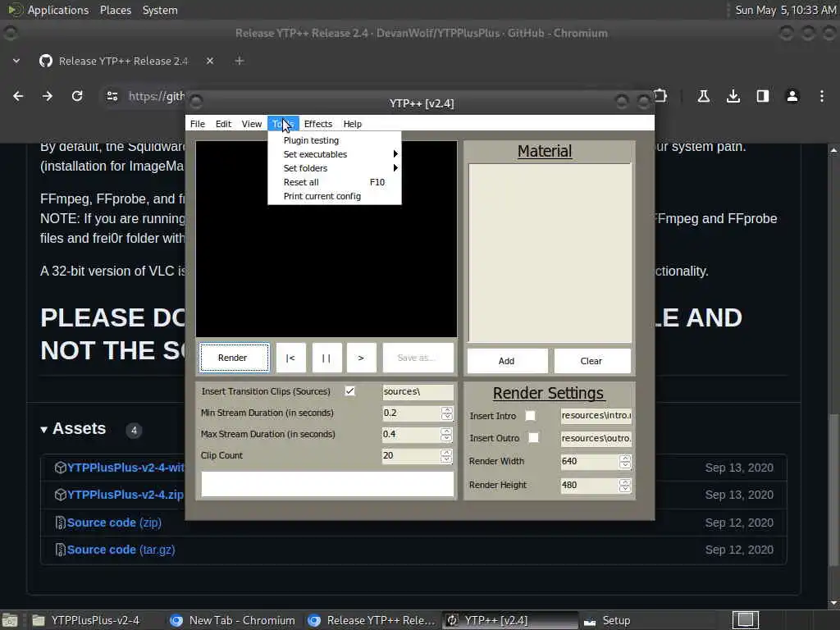Image resolution: width=840 pixels, height=630 pixels.
Task: Click Add under Material list
Action: point(507,361)
